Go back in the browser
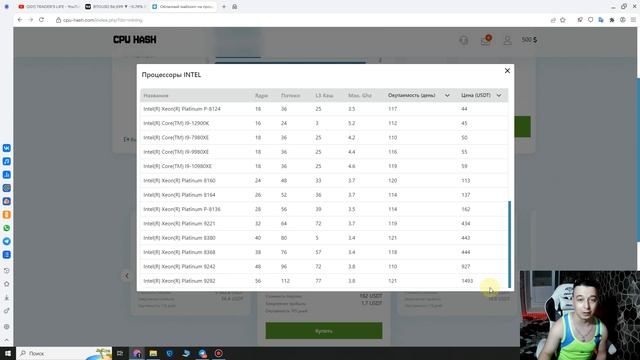Image resolution: width=640 pixels, height=360 pixels. 20,20
